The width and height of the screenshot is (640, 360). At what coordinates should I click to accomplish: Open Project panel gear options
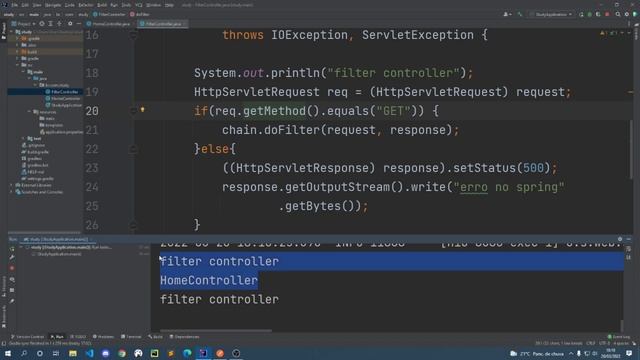(70, 24)
